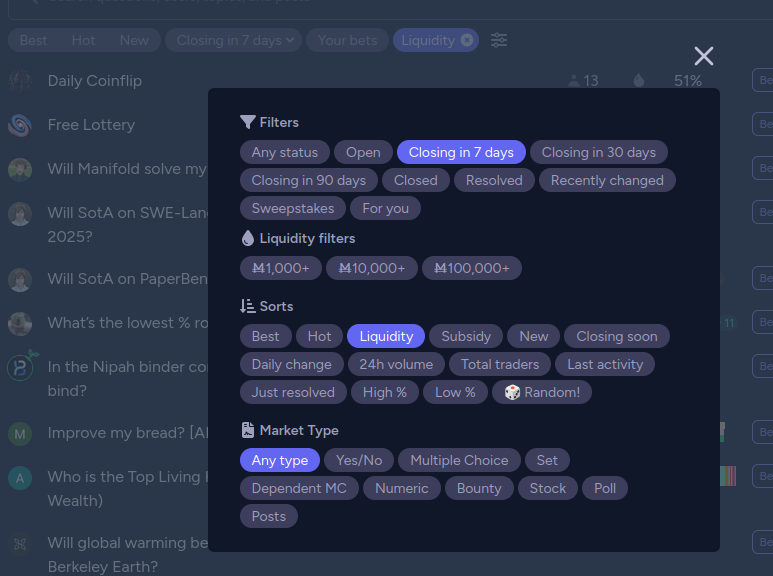Viewport: 773px width, 576px height.
Task: Select the Any status filter
Action: tap(285, 152)
